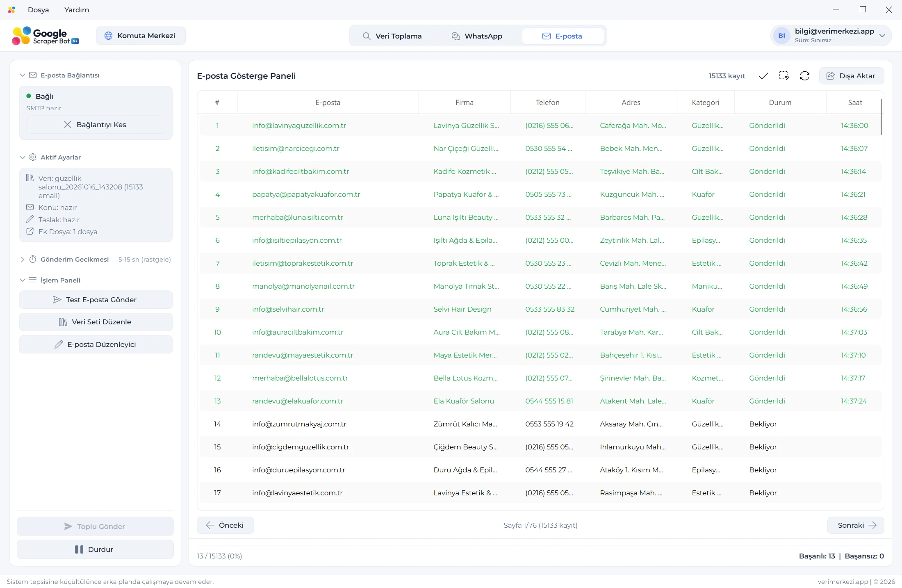Select the info@zumrutmakyaj.com.tr row
The image size is (902, 588).
click(540, 424)
